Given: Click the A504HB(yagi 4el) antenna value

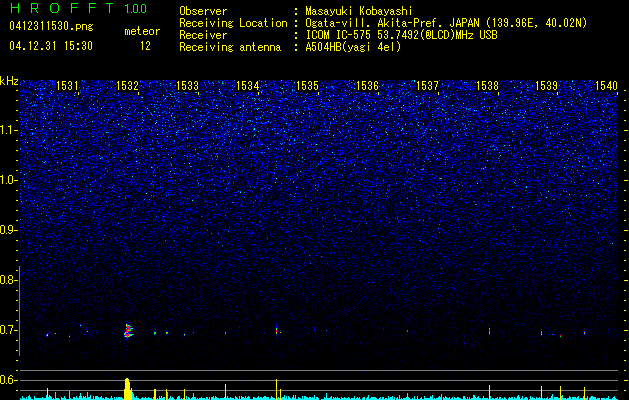Looking at the screenshot, I should pos(353,47).
